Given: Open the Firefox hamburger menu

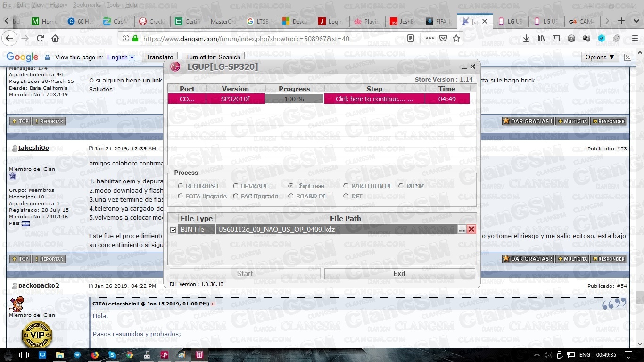Looking at the screenshot, I should click(635, 39).
